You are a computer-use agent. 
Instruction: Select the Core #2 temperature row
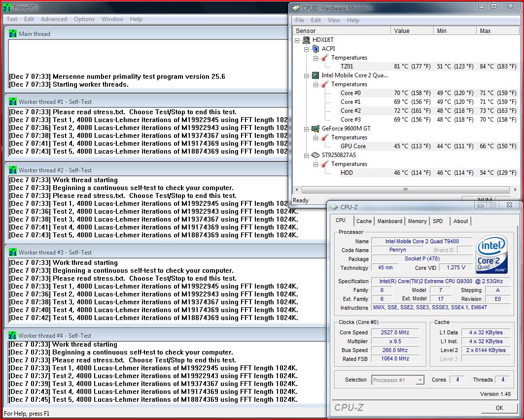429,110
